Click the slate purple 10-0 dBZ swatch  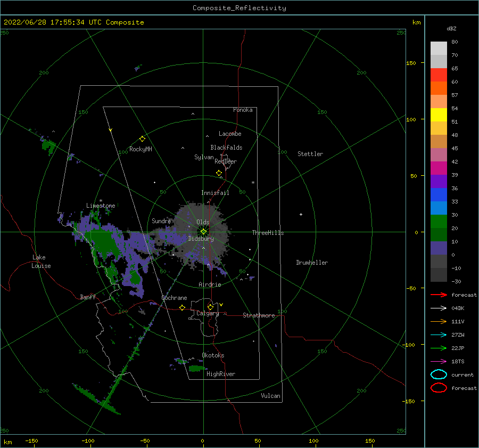[439, 248]
